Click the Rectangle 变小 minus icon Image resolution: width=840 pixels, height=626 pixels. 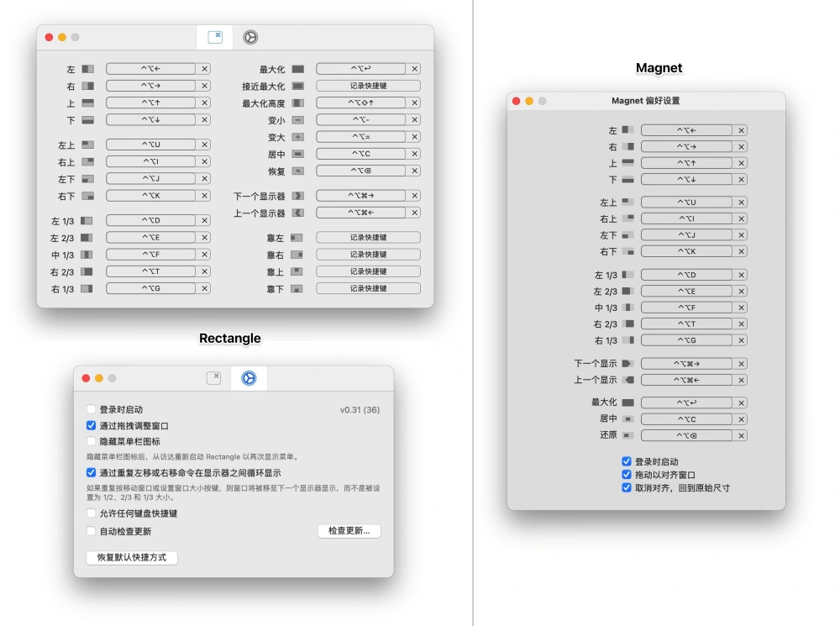coord(298,120)
